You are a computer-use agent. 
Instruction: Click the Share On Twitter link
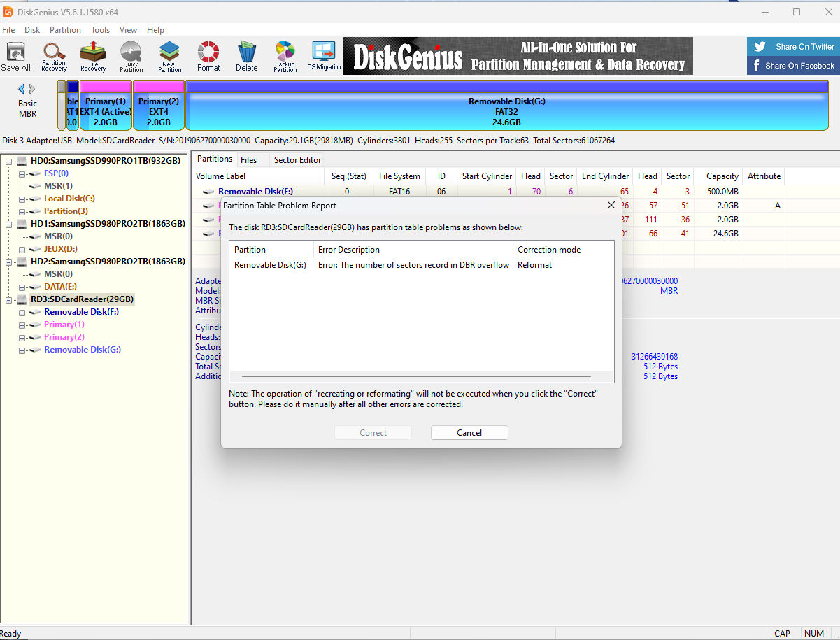(x=793, y=47)
